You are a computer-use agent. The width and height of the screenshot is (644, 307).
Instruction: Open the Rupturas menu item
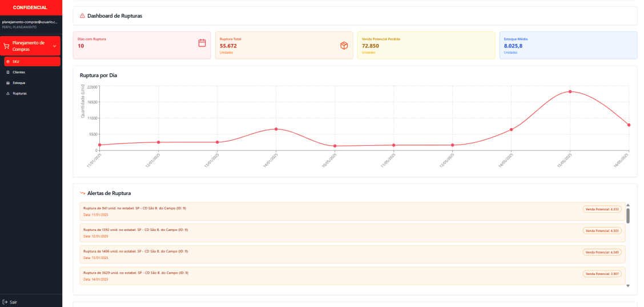pyautogui.click(x=20, y=93)
